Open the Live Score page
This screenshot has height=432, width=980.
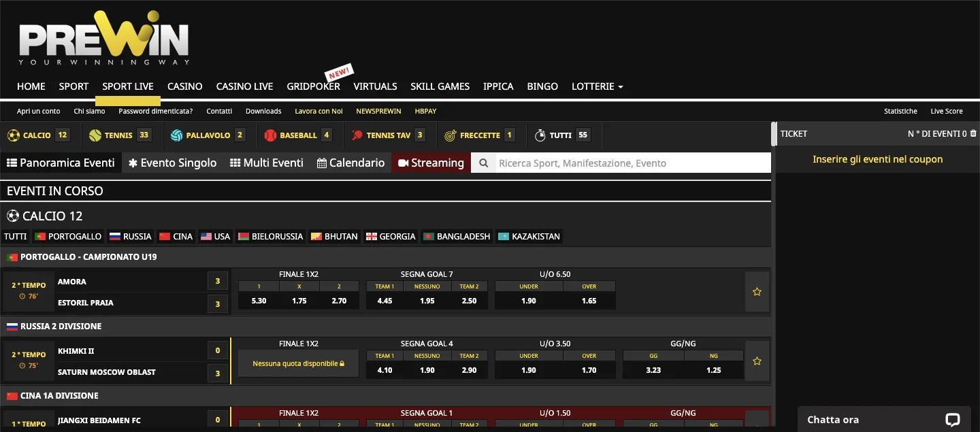click(946, 111)
